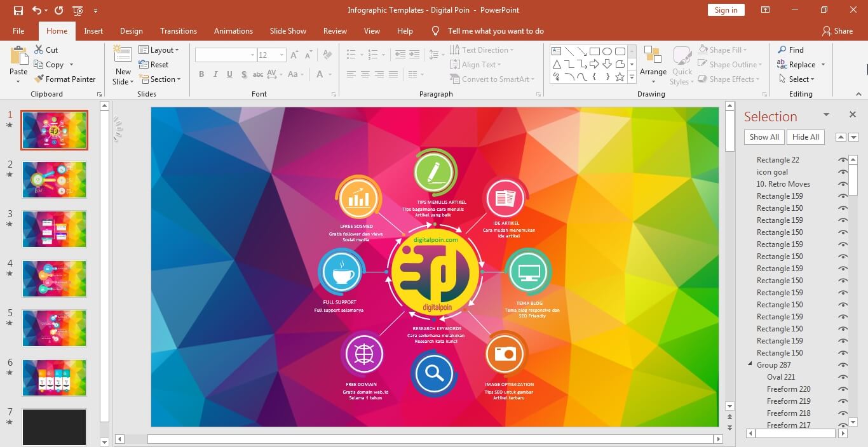The image size is (868, 447).
Task: Click the Paste clipboard icon
Action: (x=18, y=56)
